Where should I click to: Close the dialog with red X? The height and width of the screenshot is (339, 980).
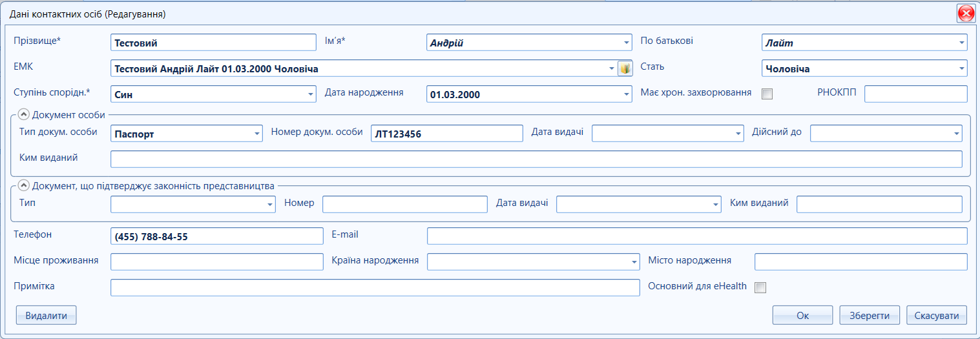(x=966, y=13)
